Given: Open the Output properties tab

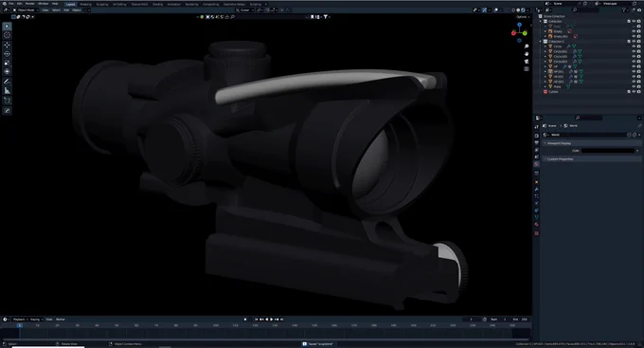Looking at the screenshot, I should click(536, 143).
